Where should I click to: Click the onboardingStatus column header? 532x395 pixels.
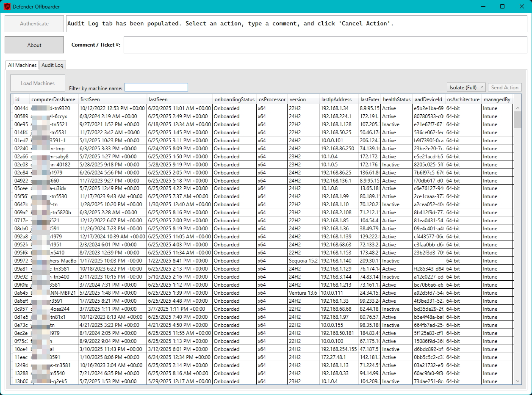pos(235,99)
